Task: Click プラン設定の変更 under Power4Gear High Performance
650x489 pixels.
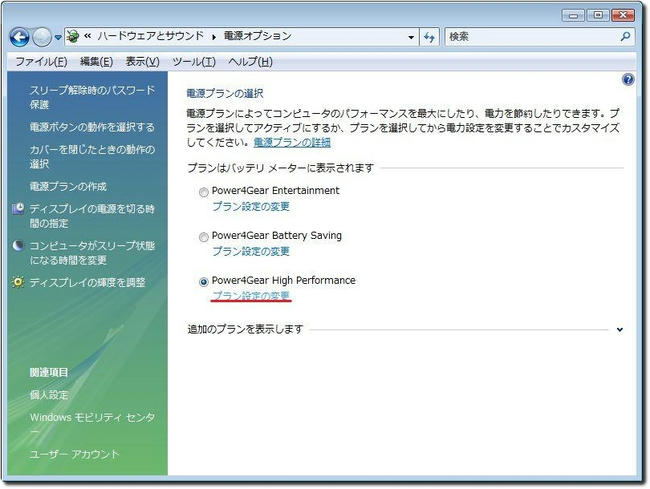Action: pyautogui.click(x=251, y=296)
